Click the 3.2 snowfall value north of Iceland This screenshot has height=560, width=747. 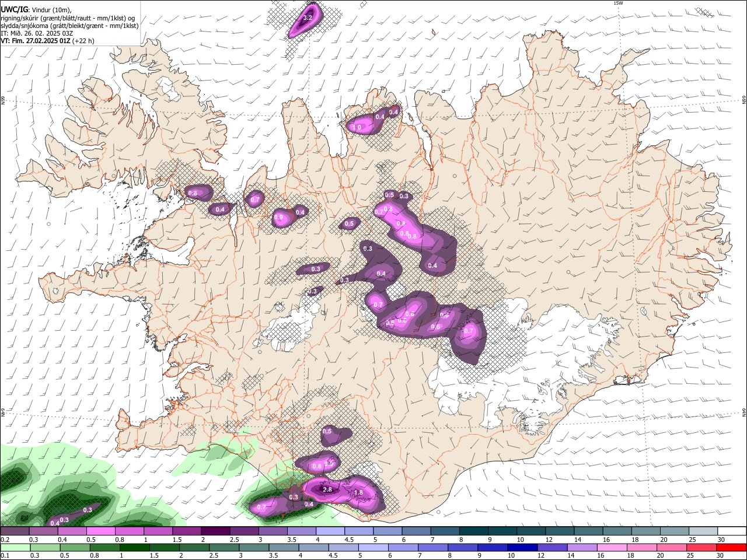pos(309,18)
